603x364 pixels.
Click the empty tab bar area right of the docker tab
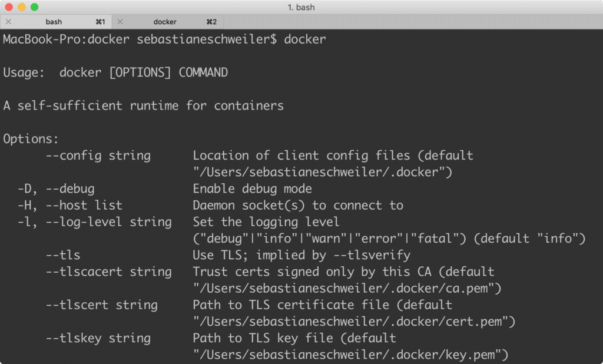point(412,22)
